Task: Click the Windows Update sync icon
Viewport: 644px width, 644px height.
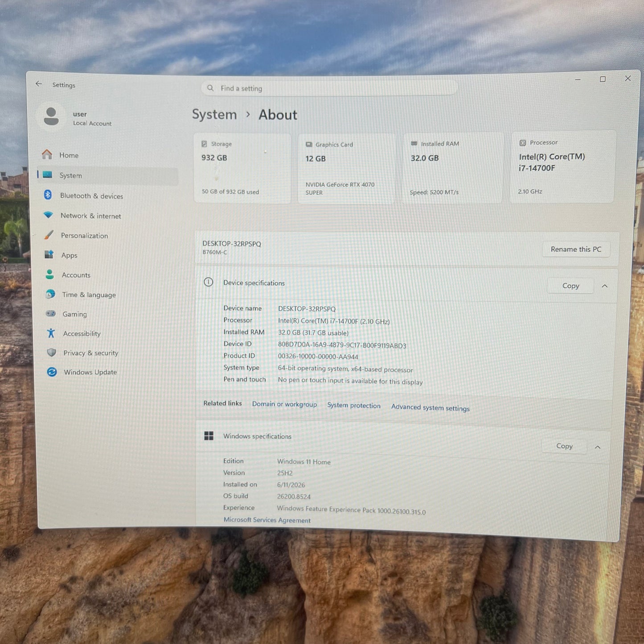Action: coord(52,372)
